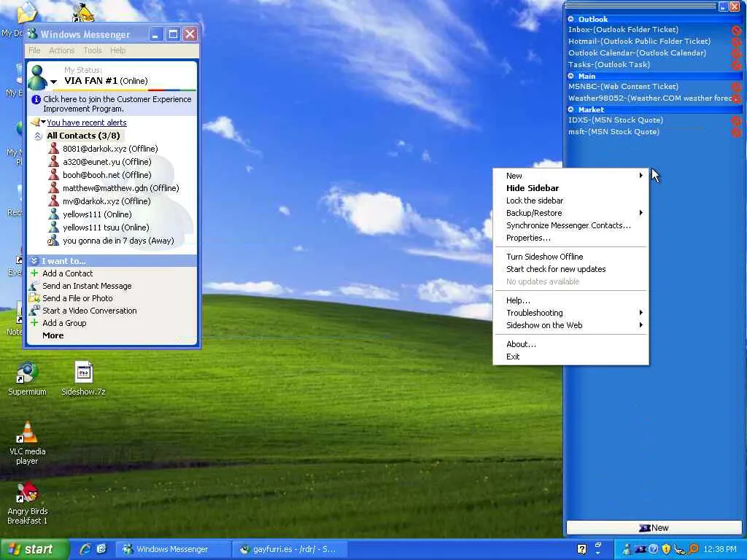Click the More link in Messenger

(53, 335)
